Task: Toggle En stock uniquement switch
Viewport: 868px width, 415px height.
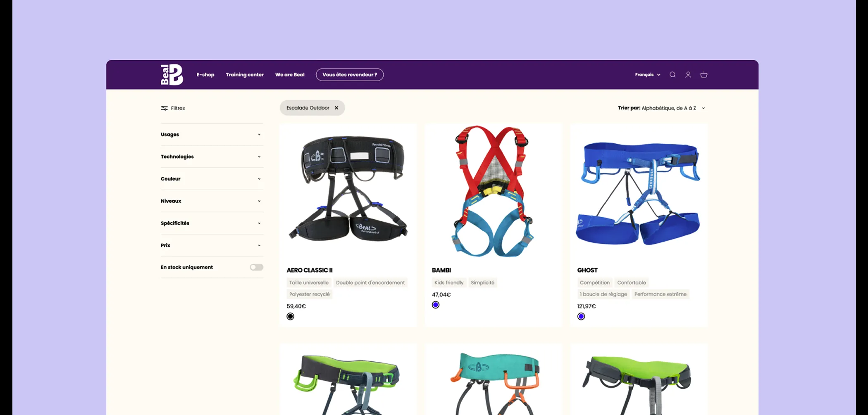Action: 256,267
